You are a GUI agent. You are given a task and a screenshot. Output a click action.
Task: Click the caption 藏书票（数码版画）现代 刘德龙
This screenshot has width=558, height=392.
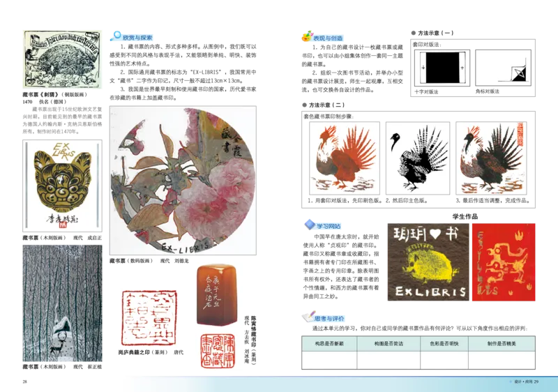pyautogui.click(x=149, y=261)
